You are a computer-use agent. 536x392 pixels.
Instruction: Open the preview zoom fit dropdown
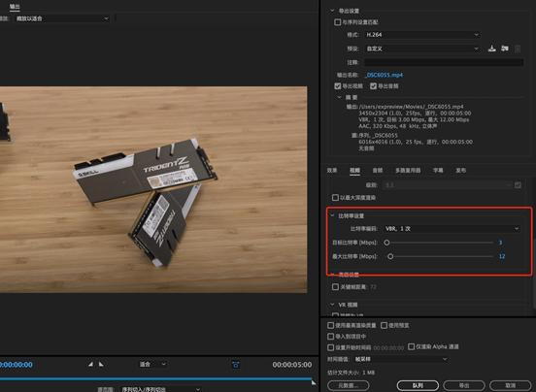pyautogui.click(x=152, y=364)
